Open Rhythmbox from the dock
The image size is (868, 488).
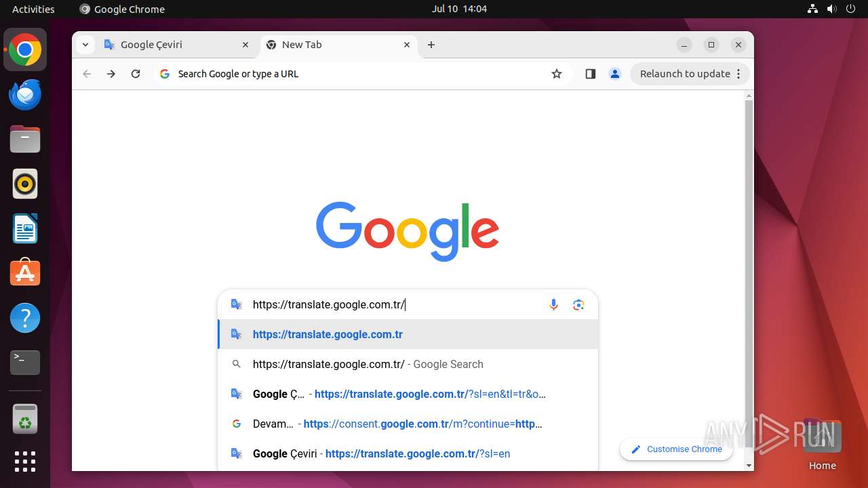click(x=25, y=184)
